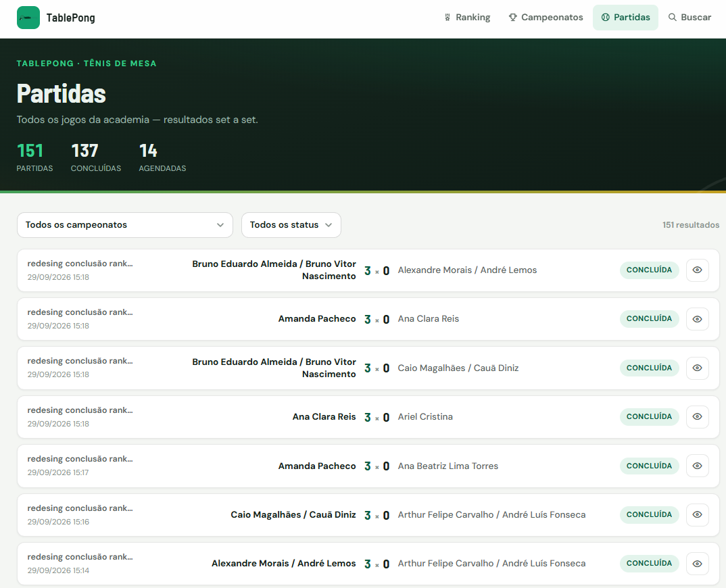View Amanda Pacheco vs Ana Beatriz Lima Torres match

point(698,466)
